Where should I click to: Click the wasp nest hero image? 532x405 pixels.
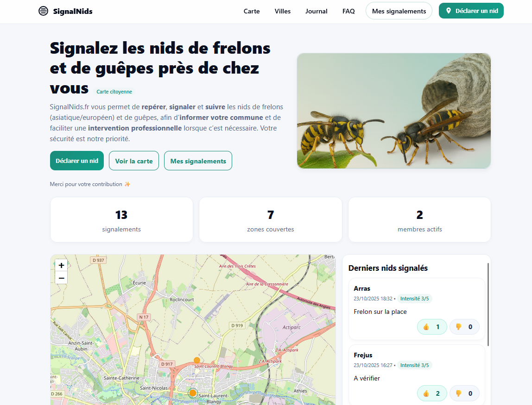click(x=394, y=111)
